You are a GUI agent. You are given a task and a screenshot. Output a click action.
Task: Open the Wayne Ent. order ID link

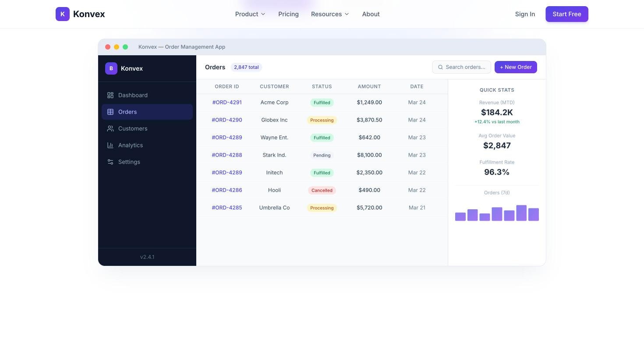227,137
